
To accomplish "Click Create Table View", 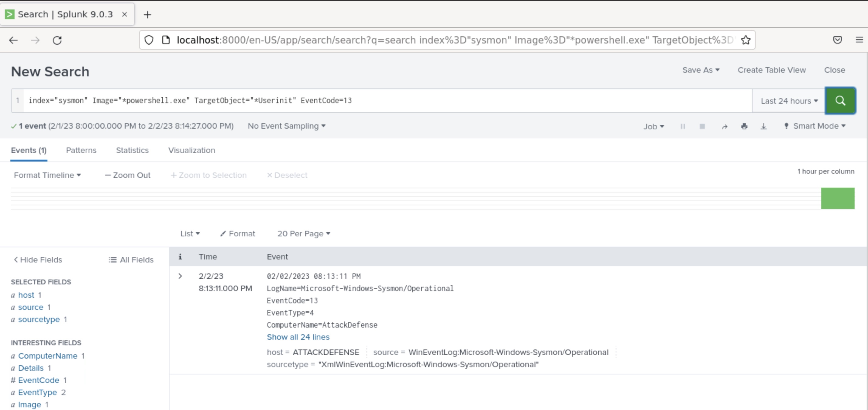I will coord(772,70).
